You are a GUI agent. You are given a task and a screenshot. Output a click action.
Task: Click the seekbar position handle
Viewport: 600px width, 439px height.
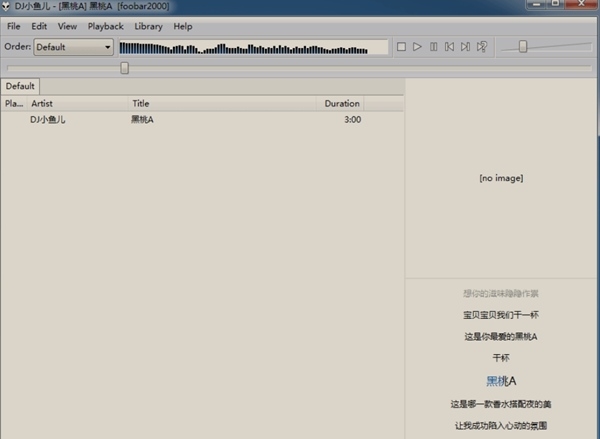[124, 68]
